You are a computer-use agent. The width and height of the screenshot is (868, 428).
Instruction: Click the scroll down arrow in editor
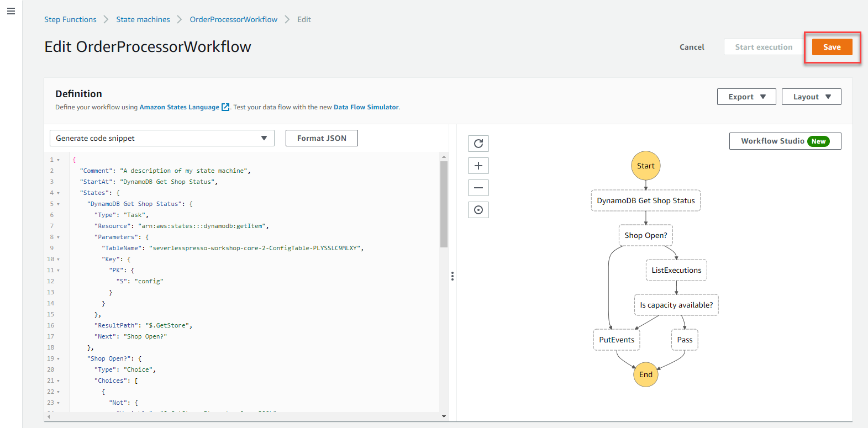pyautogui.click(x=444, y=416)
